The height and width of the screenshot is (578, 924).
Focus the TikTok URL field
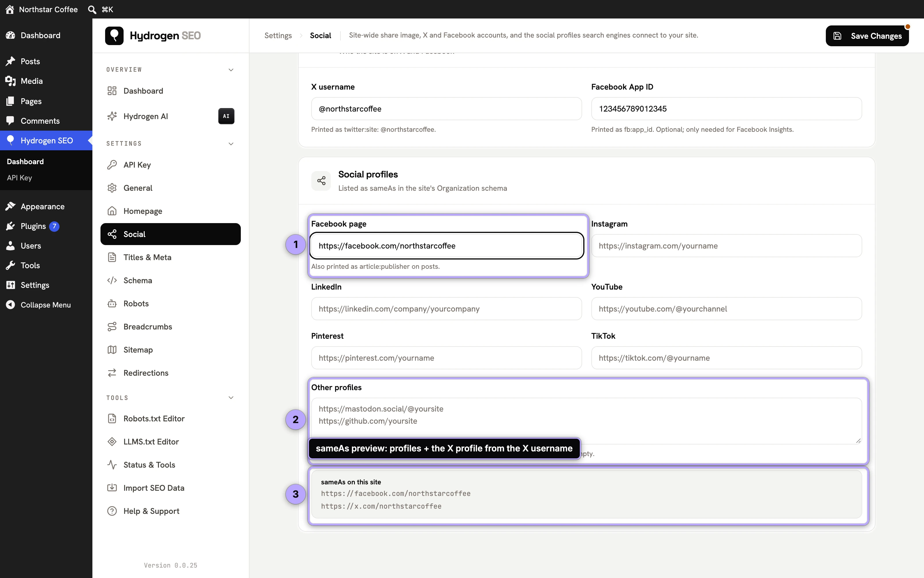tap(726, 358)
